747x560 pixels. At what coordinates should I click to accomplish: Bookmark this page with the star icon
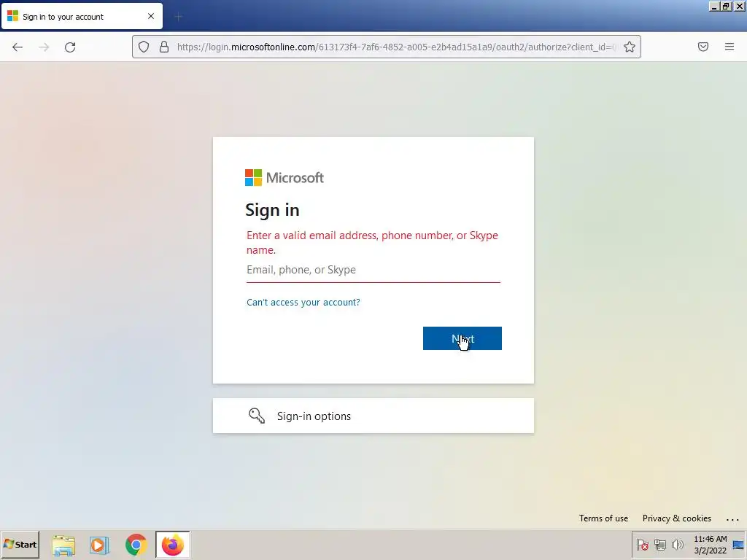pos(630,47)
